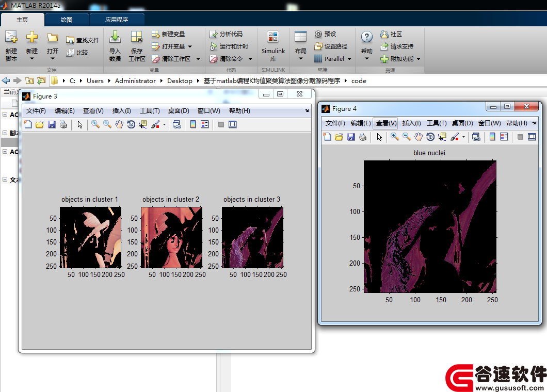Toggle Rotate 3D tool in Figure 4

click(430, 137)
